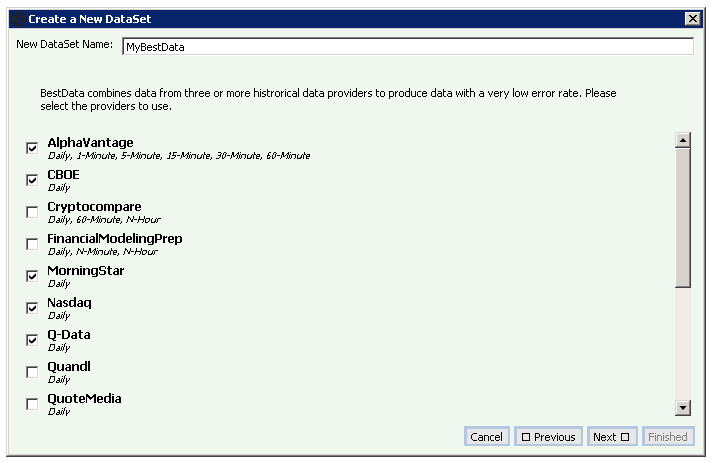The width and height of the screenshot is (715, 467).
Task: Click the grayed-out Finished button
Action: (667, 437)
